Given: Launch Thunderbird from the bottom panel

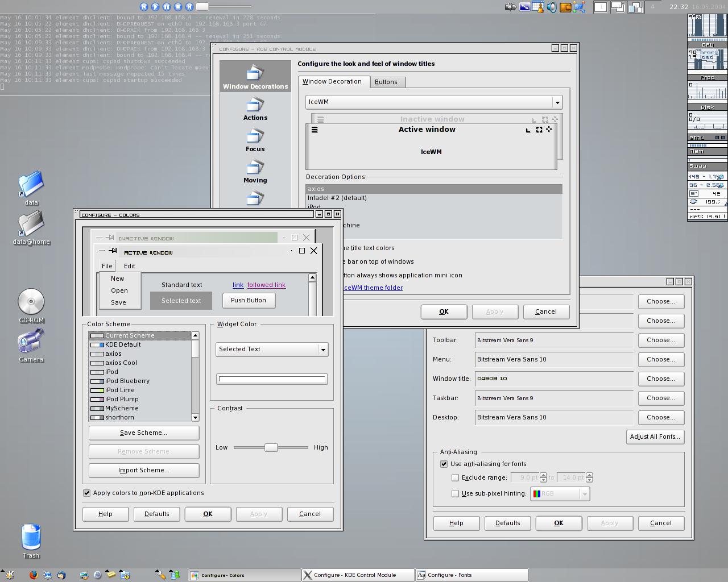Looking at the screenshot, I should click(61, 575).
